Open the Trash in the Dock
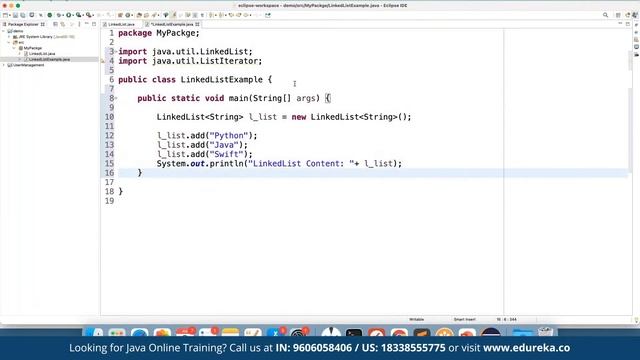 545,333
